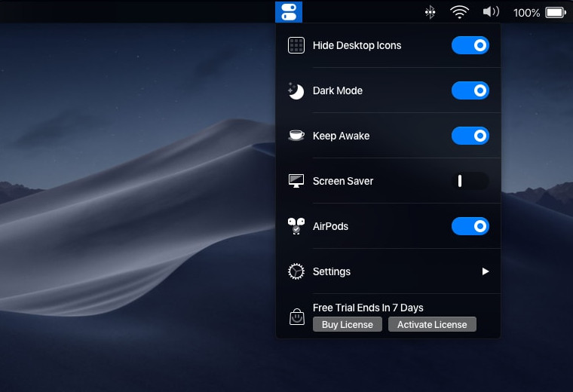The height and width of the screenshot is (392, 573).
Task: Enable the Screen Saver toggle
Action: pyautogui.click(x=470, y=181)
